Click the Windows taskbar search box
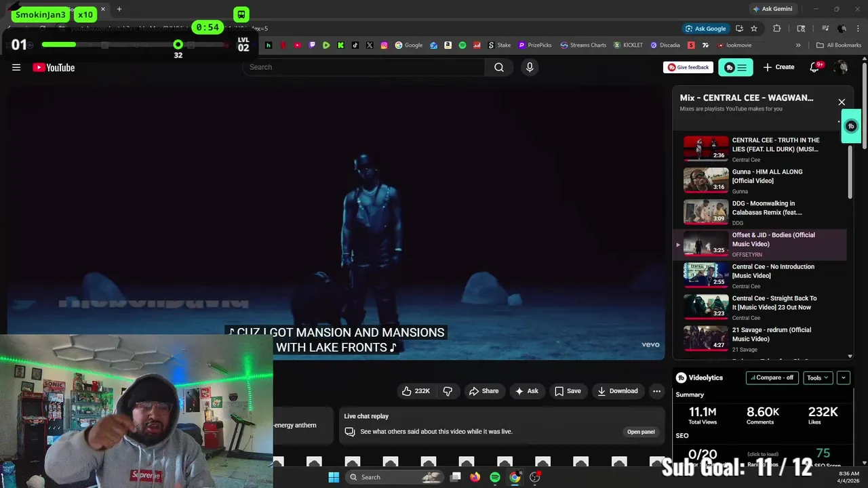This screenshot has height=488, width=868. 396,477
